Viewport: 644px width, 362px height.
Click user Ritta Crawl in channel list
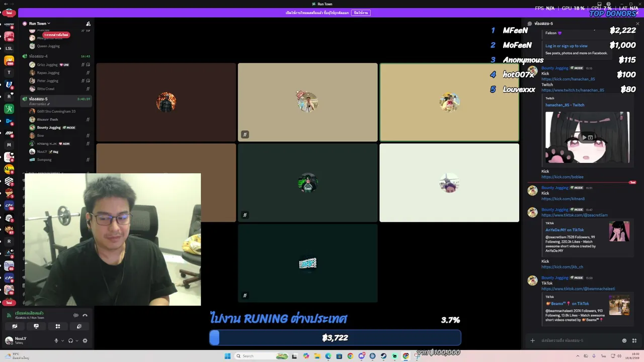[45, 89]
